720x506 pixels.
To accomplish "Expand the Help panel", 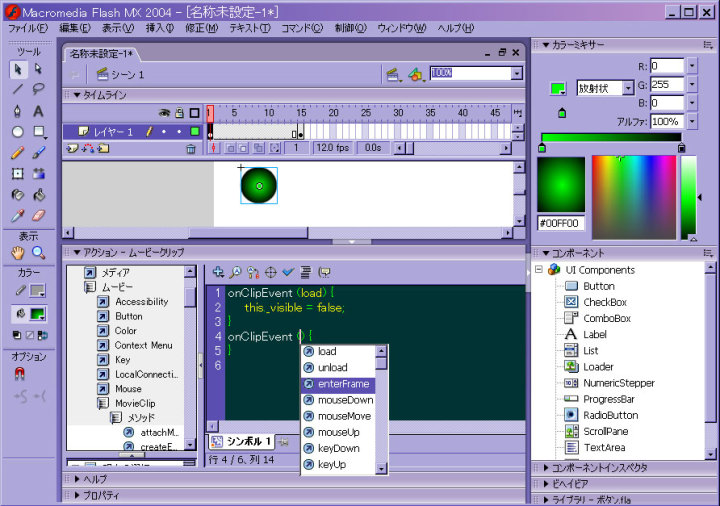I will [x=77, y=479].
